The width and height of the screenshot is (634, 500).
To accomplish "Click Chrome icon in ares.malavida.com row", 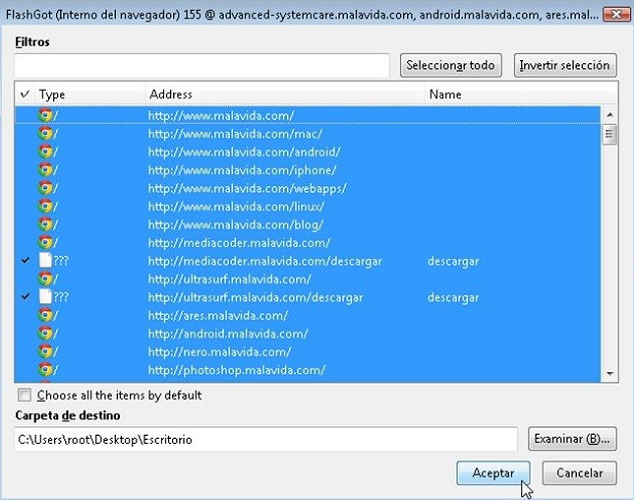I will [x=45, y=315].
